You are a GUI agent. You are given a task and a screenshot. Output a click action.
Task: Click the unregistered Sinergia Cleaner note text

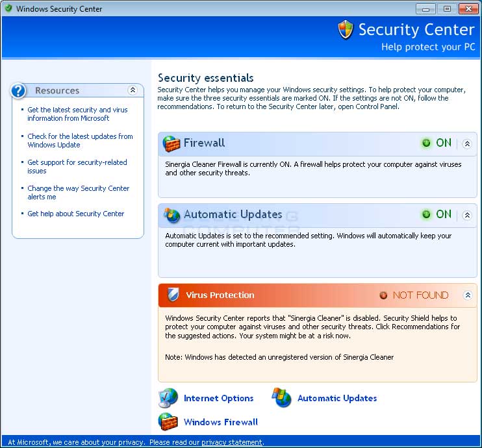279,357
